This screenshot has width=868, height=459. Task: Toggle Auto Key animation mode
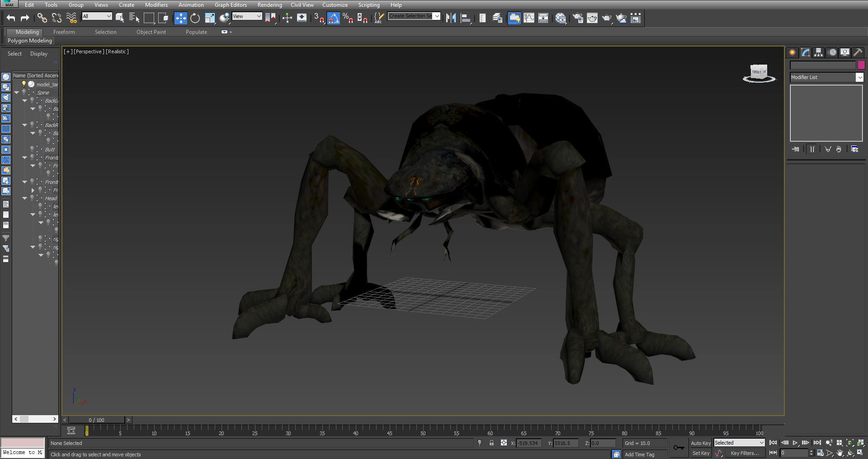point(701,443)
